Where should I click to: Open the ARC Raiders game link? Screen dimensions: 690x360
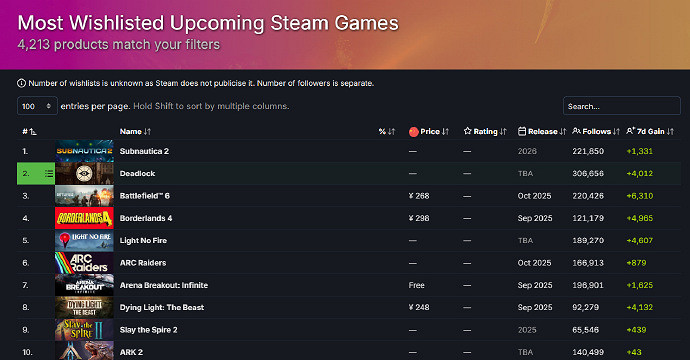click(x=143, y=263)
